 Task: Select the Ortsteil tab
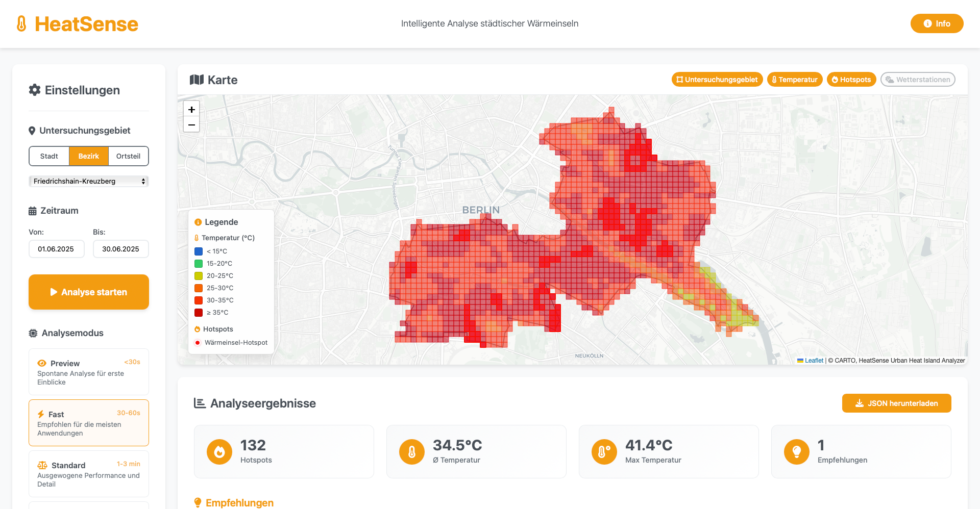(x=128, y=156)
